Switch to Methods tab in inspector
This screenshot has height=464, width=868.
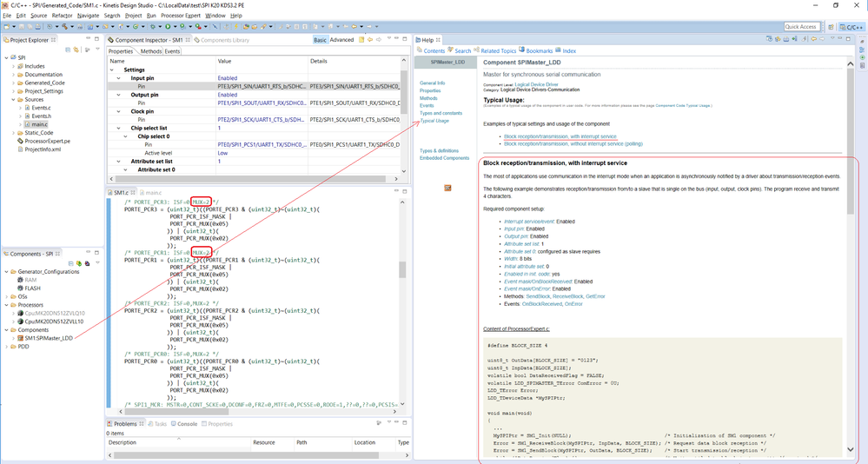[150, 51]
